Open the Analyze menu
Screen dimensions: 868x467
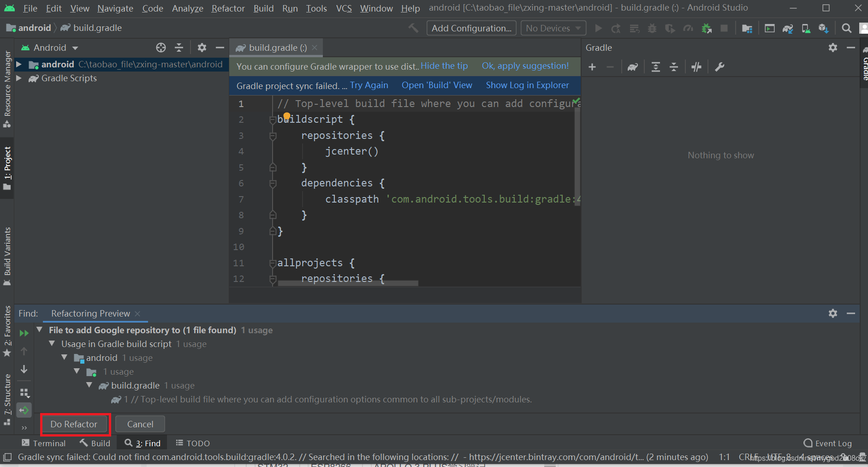(x=187, y=8)
